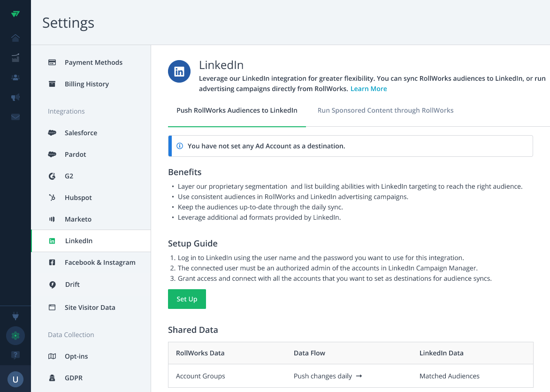Click the LinkedIn Data column header
The height and width of the screenshot is (392, 550).
pos(441,353)
